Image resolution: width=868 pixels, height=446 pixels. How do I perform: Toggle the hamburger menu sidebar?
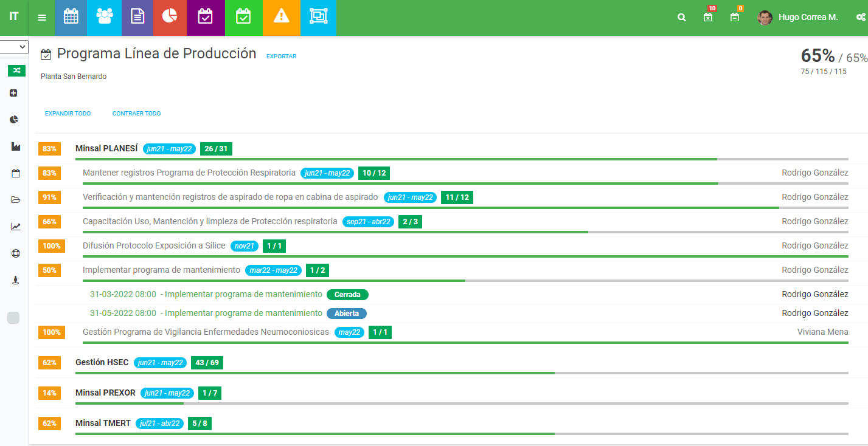coord(42,18)
